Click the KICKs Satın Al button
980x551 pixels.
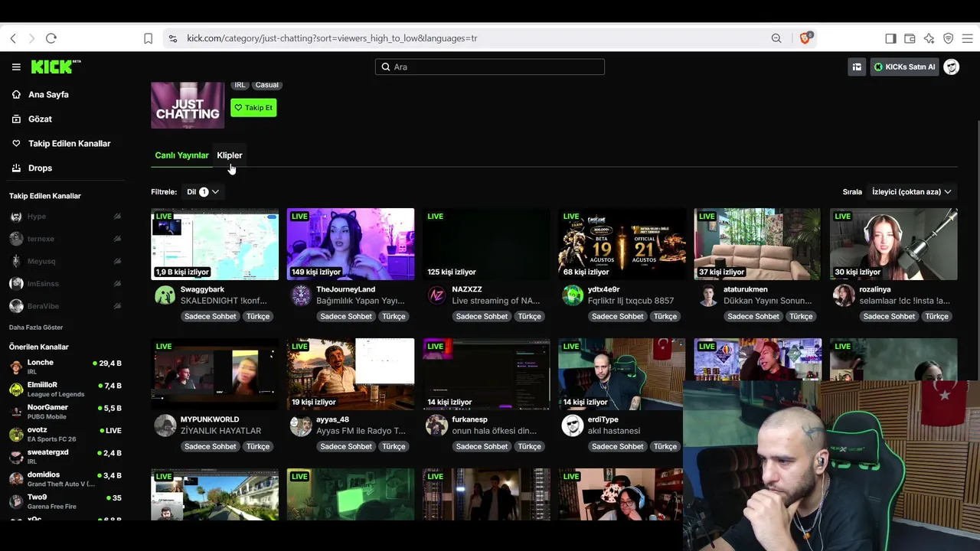[x=904, y=67]
